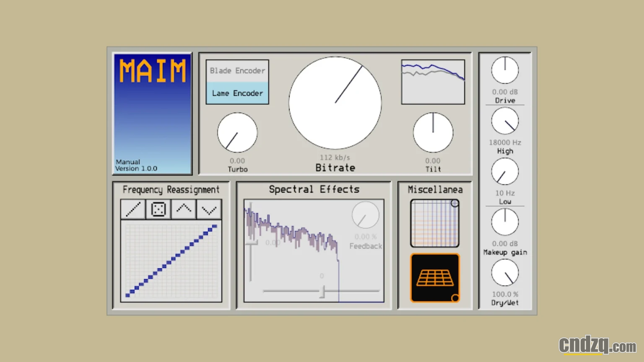Select the Blade Encoder option
This screenshot has height=362, width=644.
237,71
